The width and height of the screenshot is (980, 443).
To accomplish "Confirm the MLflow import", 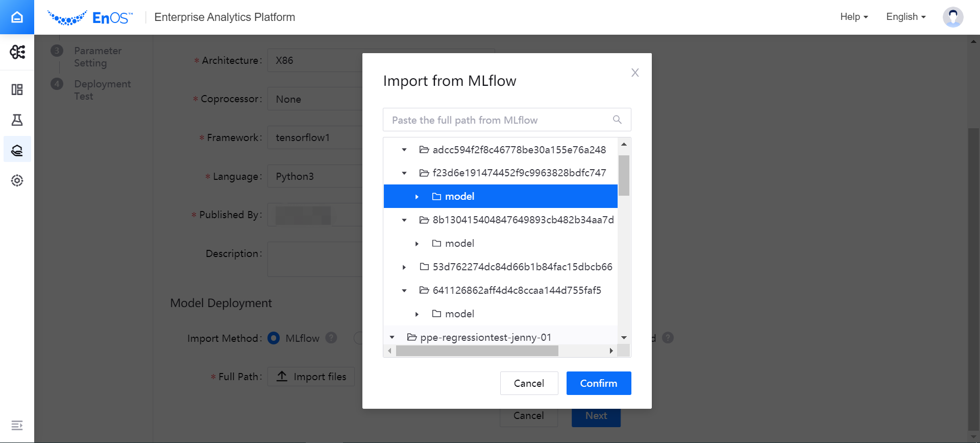I will pos(599,383).
